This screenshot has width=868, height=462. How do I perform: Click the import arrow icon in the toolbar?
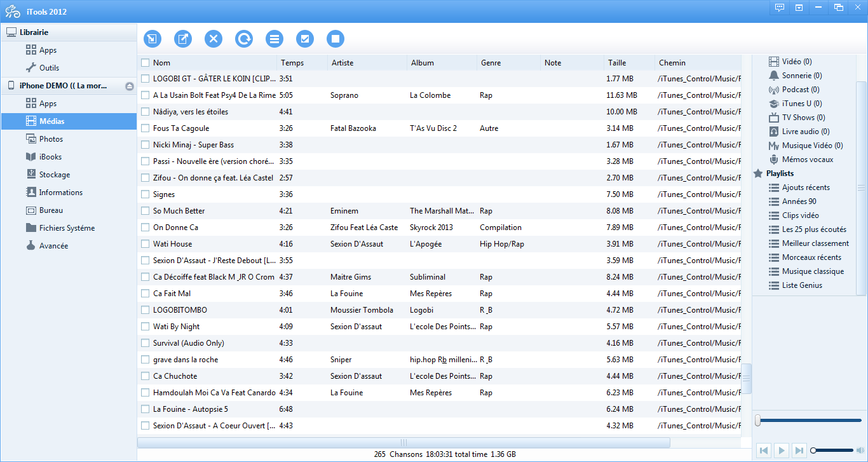pyautogui.click(x=153, y=39)
